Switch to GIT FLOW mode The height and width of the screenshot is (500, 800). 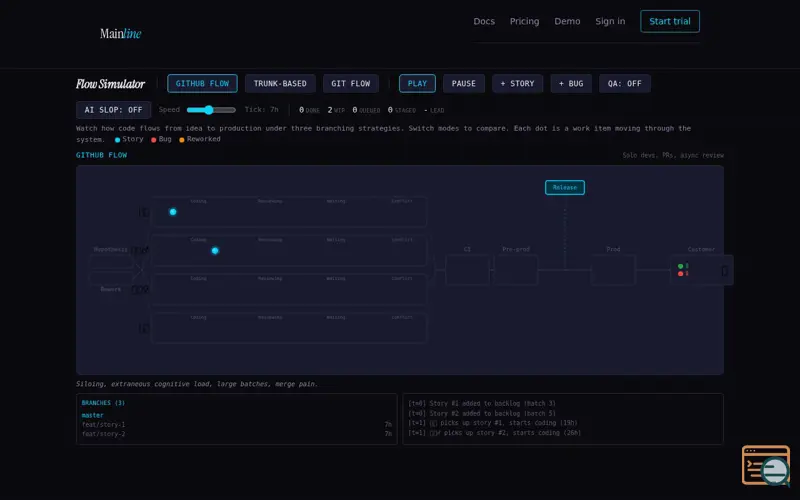pos(351,84)
